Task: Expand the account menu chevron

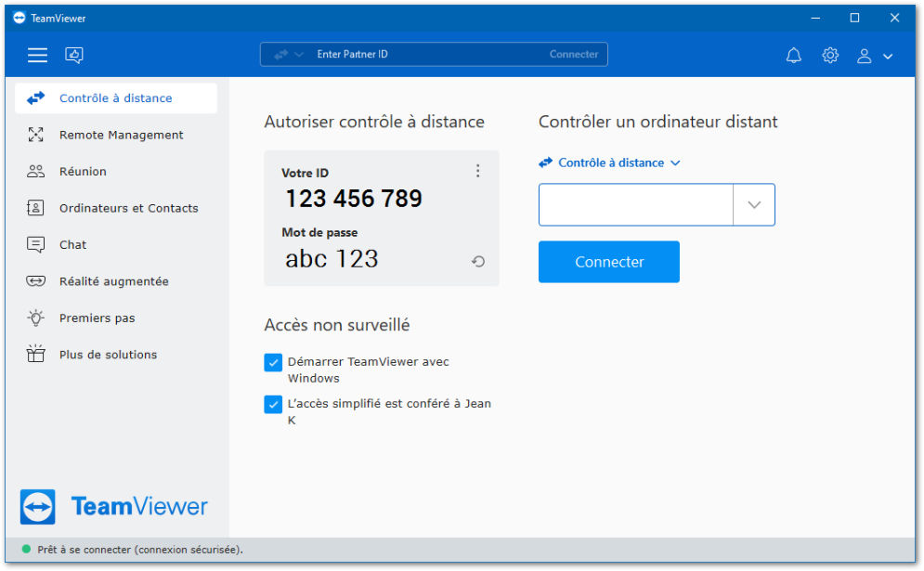Action: (x=888, y=57)
